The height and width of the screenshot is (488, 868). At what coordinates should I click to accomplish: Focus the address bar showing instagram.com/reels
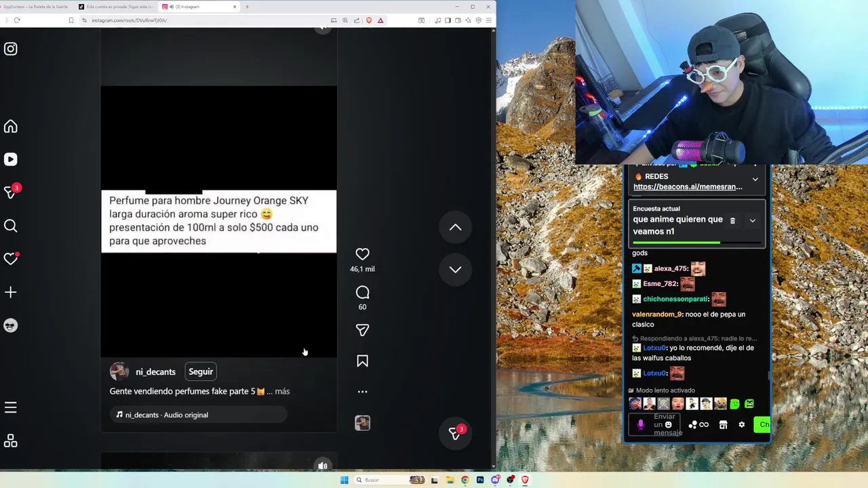[203, 20]
